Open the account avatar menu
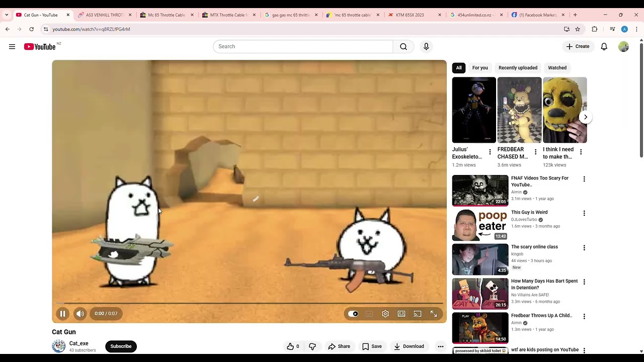Screen dimensions: 644x362 point(623,47)
